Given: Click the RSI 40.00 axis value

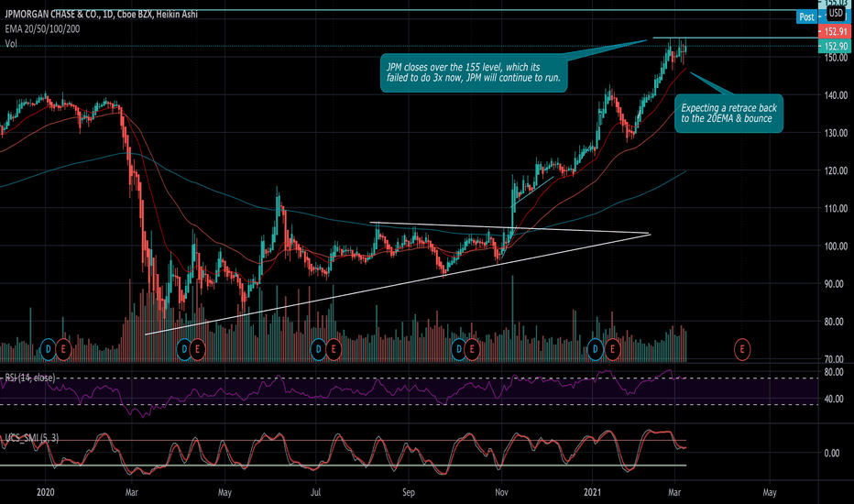Looking at the screenshot, I should pyautogui.click(x=835, y=399).
